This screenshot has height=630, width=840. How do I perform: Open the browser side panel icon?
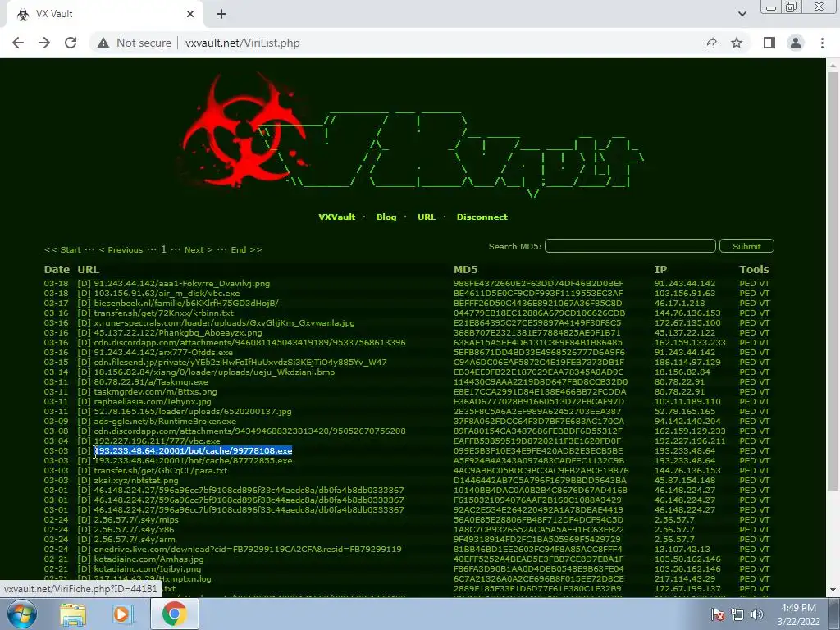(769, 43)
